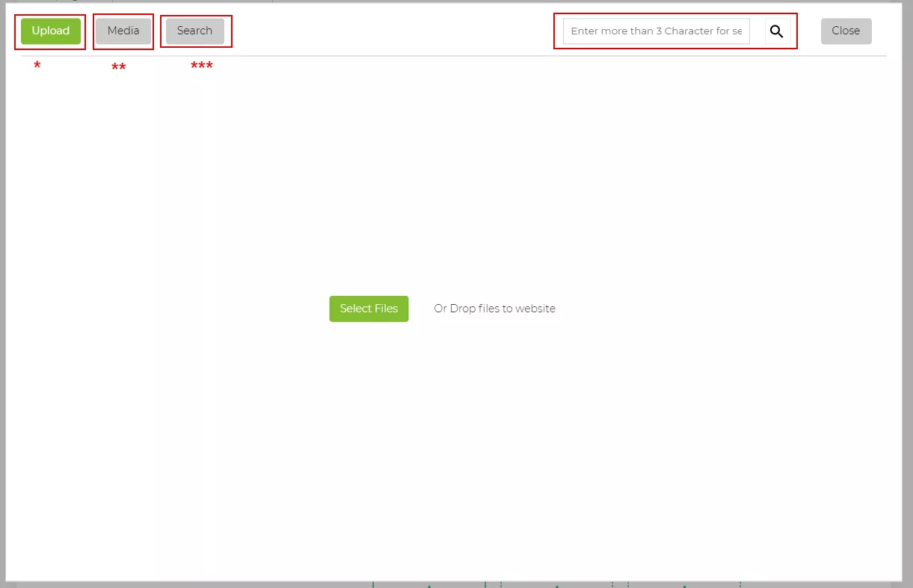Viewport: 913px width, 588px height.
Task: Close the upload dialog with Close button
Action: [x=846, y=31]
